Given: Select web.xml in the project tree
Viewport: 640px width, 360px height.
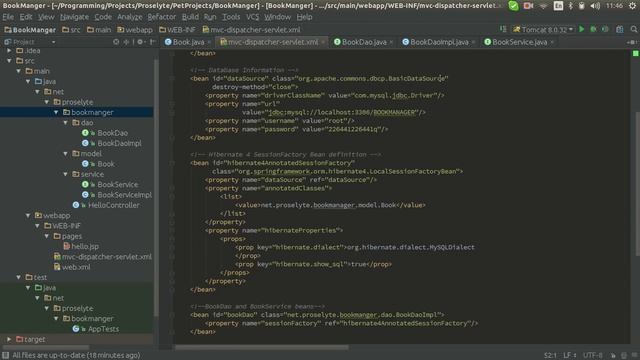Looking at the screenshot, I should point(76,267).
